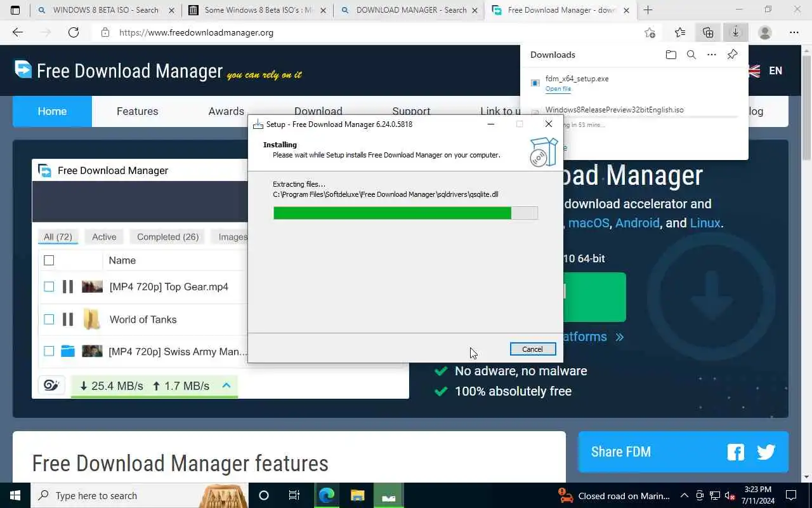Open Microsoft Edge from taskbar
This screenshot has width=812, height=508.
click(x=327, y=495)
